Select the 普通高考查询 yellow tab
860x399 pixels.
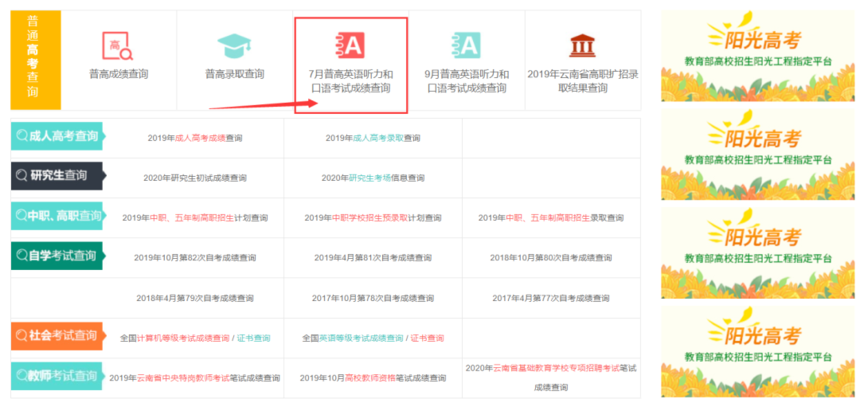[36, 60]
